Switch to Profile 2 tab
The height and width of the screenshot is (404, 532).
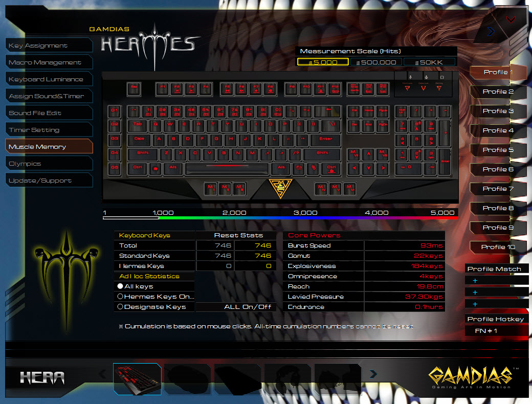[x=498, y=92]
